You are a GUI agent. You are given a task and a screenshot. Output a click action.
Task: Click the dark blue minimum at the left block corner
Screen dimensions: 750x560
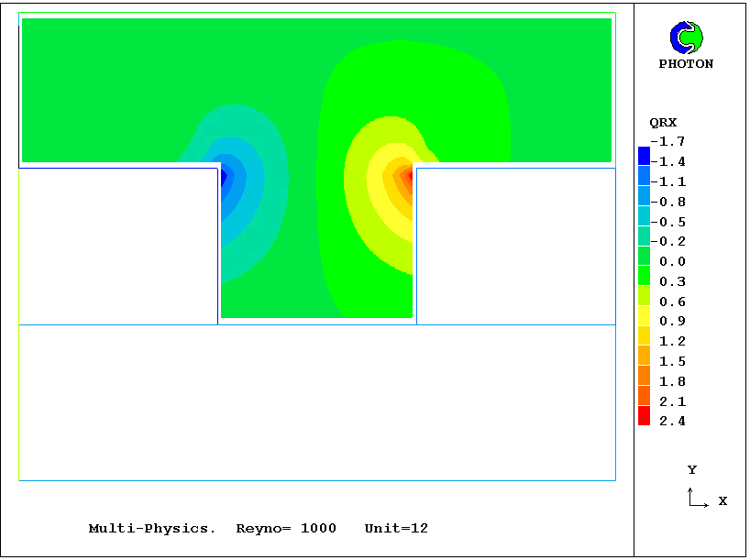pos(220,175)
